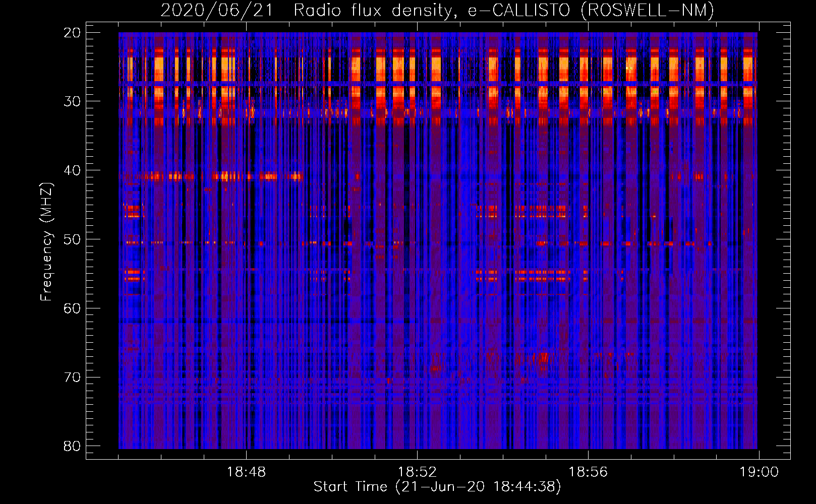Select the 18:48 time tick label
This screenshot has width=816, height=504.
pos(246,472)
